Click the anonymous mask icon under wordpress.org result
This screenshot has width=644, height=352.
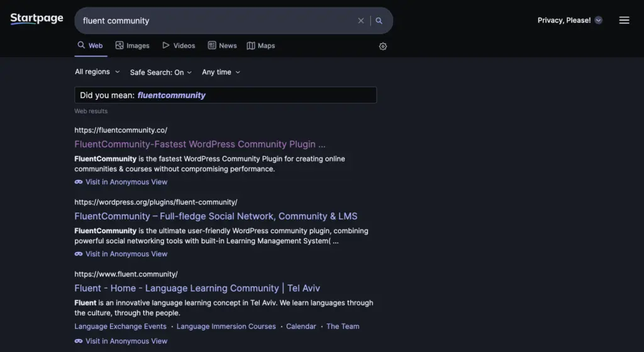79,254
